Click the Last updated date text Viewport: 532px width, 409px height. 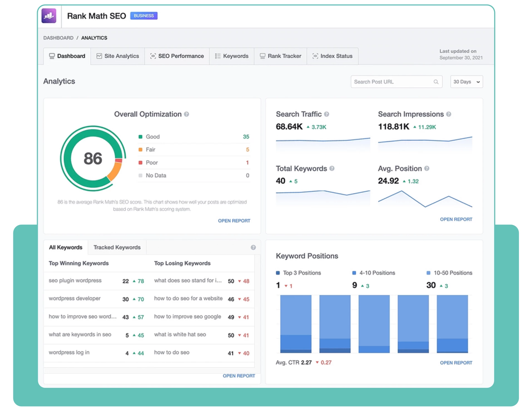(x=461, y=55)
